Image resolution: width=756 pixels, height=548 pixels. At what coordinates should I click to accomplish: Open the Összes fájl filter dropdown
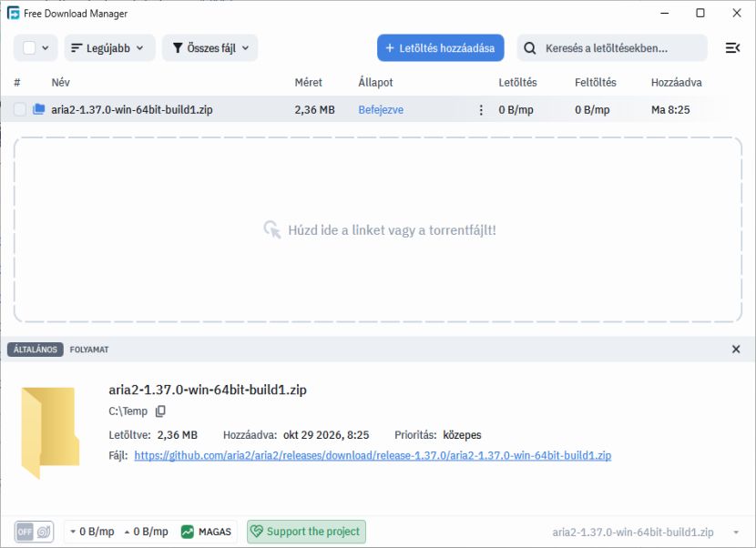pyautogui.click(x=209, y=47)
